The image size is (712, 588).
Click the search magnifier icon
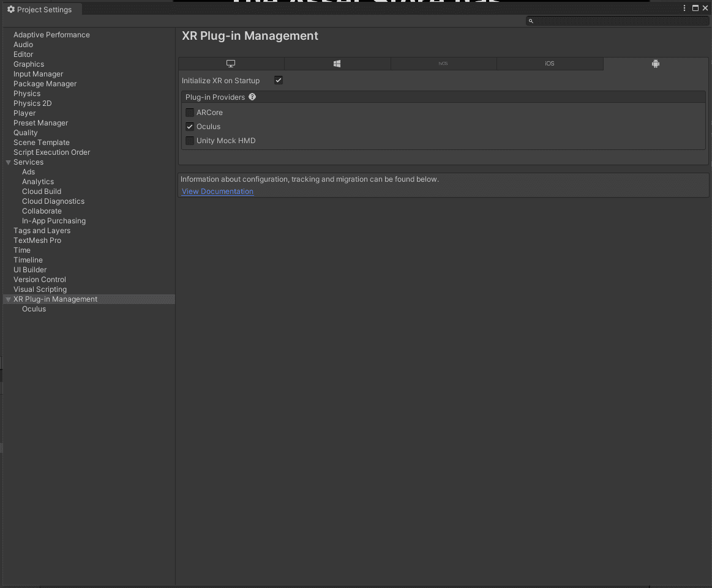[x=531, y=21]
